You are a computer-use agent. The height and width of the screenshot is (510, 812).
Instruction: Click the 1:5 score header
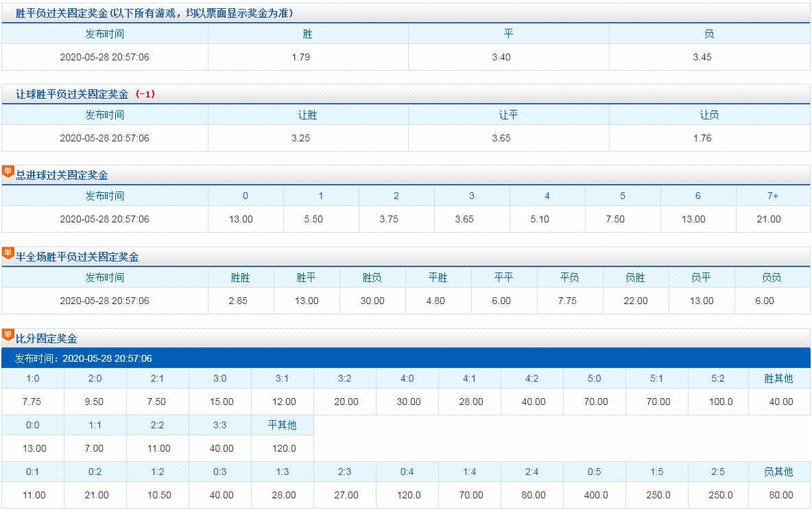pyautogui.click(x=656, y=472)
